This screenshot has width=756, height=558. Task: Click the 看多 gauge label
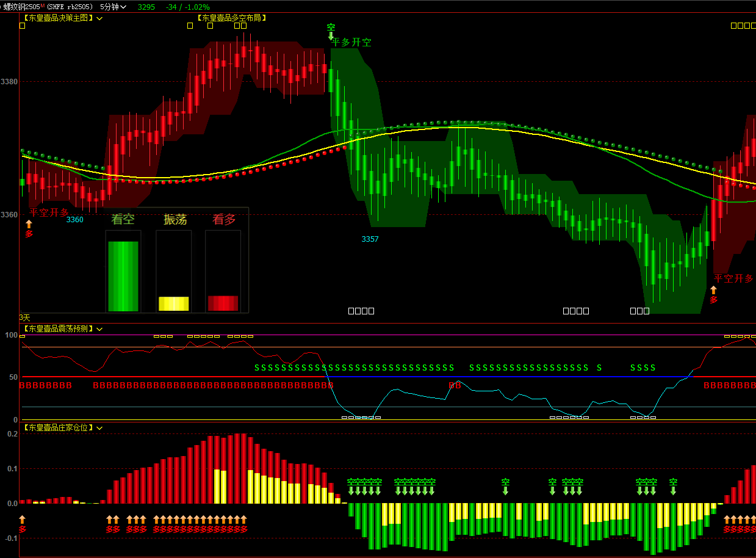[224, 219]
